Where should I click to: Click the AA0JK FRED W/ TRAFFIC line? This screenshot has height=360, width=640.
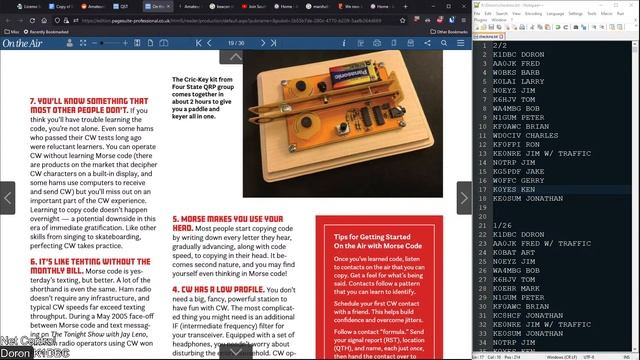pos(542,243)
